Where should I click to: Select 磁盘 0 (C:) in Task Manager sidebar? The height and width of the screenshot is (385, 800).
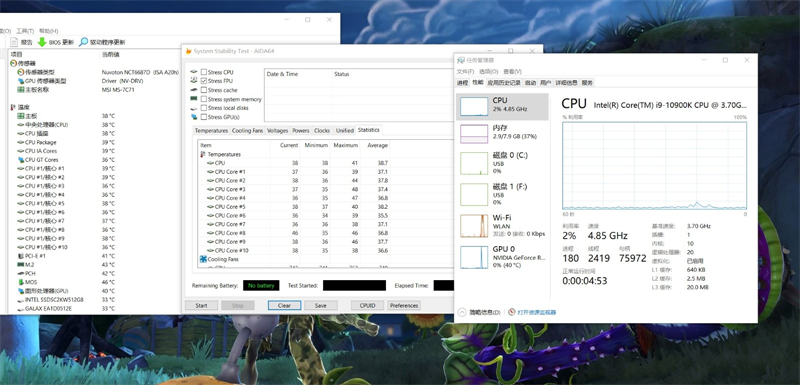[x=503, y=163]
